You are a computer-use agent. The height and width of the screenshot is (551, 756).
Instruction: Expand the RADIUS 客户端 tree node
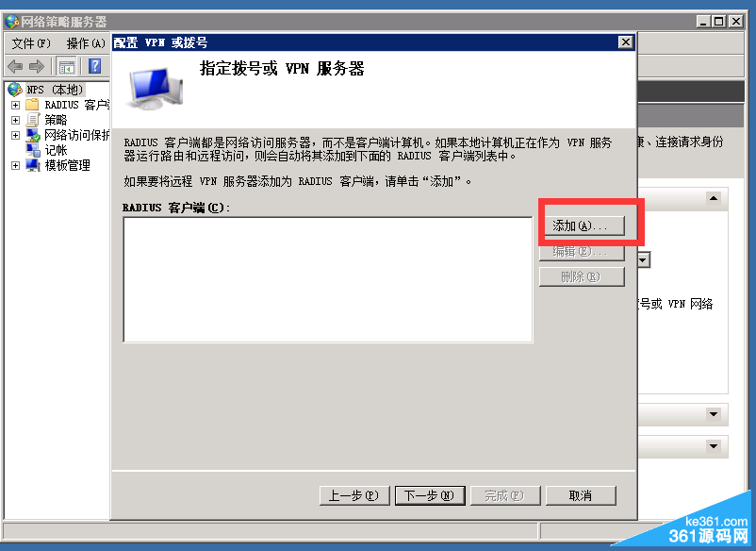click(x=15, y=105)
